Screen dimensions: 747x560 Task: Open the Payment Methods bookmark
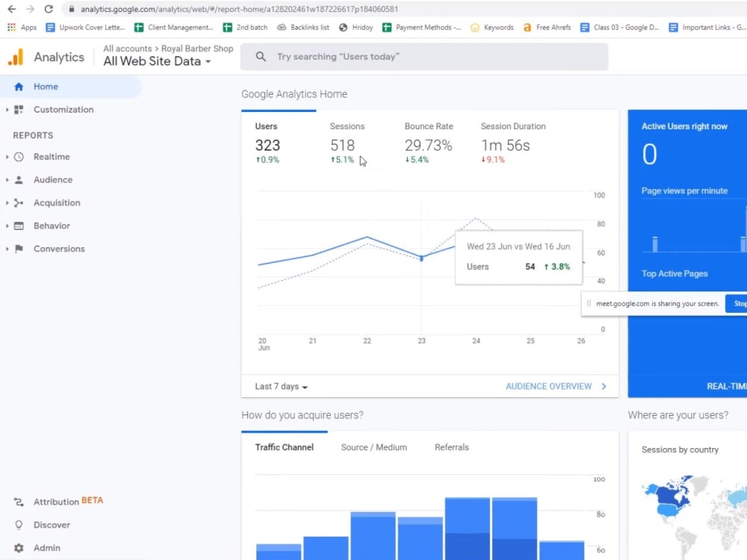pos(421,27)
